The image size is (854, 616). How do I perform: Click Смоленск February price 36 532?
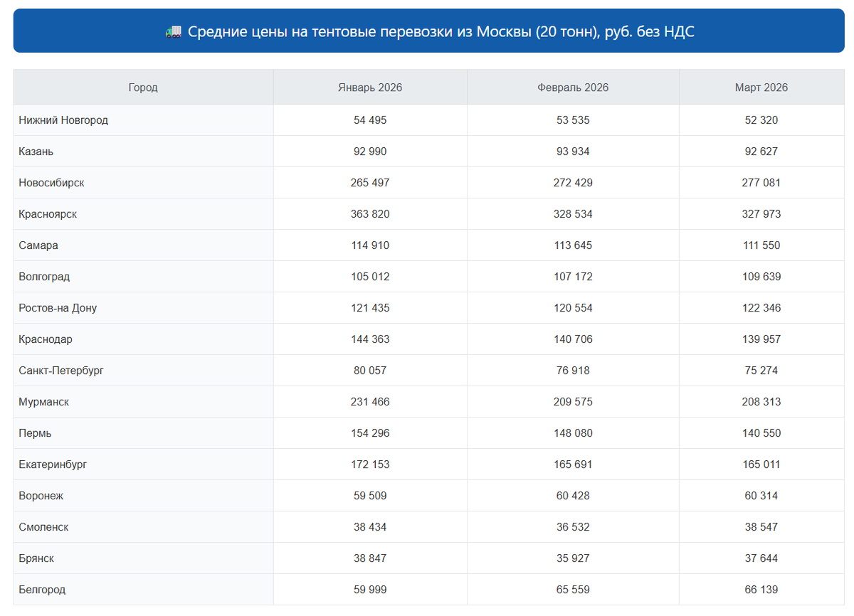pos(573,527)
